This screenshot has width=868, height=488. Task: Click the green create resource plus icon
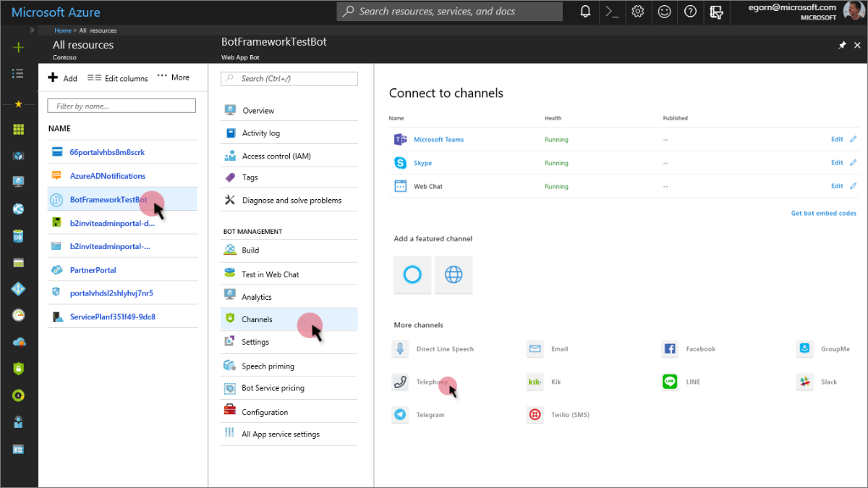(x=19, y=47)
